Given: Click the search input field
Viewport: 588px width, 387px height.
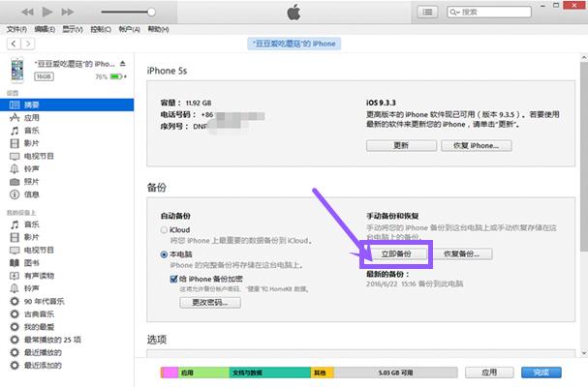Looking at the screenshot, I should (x=489, y=12).
